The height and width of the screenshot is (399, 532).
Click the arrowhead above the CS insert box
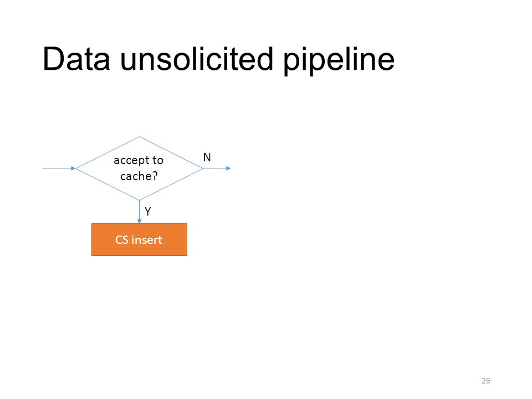tap(140, 221)
